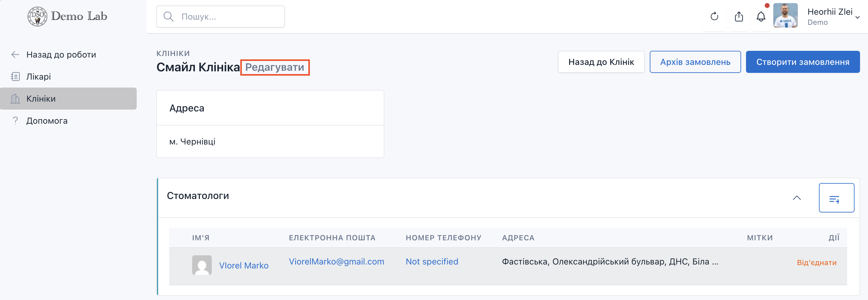Screen dimensions: 868x300
Task: Click the back arrow icon in sidebar
Action: [15, 54]
